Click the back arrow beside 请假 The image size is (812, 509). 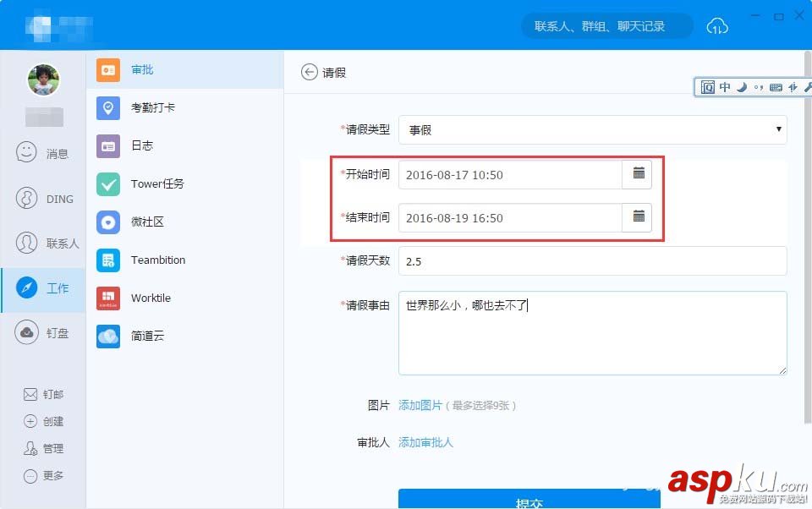310,72
